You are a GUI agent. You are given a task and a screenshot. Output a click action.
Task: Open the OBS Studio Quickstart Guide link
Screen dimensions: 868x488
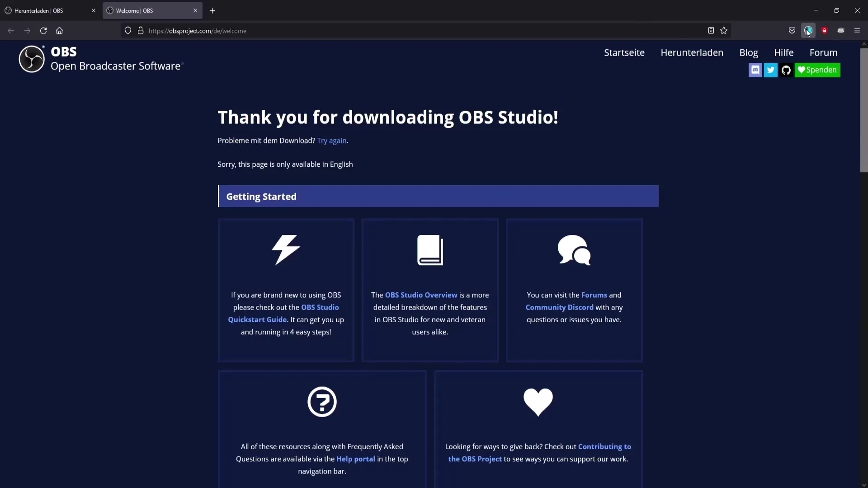pos(283,314)
